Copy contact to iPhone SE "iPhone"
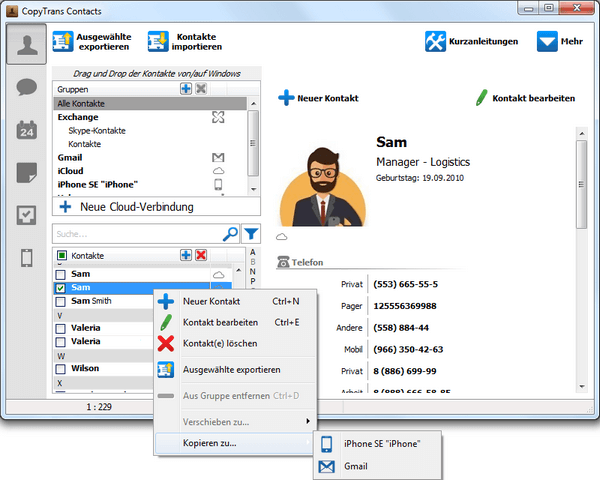The width and height of the screenshot is (600, 480). [x=377, y=444]
